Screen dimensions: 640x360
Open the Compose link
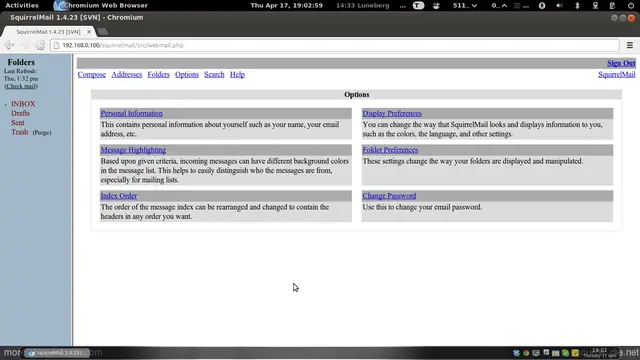click(x=92, y=74)
